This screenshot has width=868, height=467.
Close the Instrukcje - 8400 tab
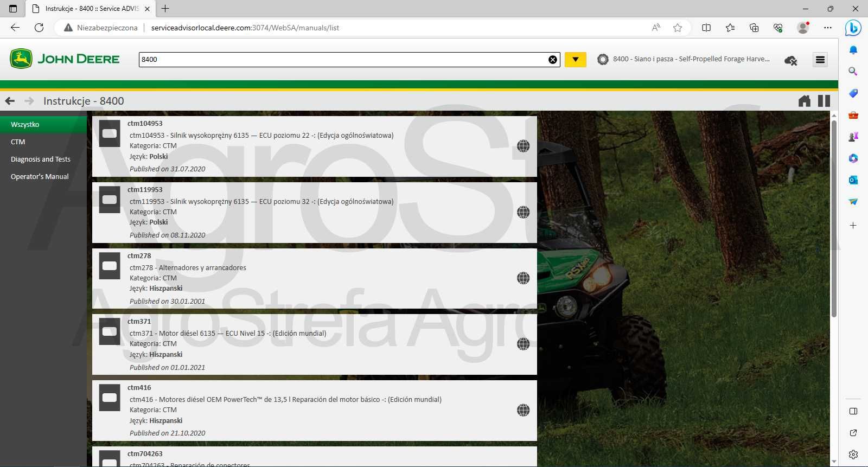coord(147,9)
